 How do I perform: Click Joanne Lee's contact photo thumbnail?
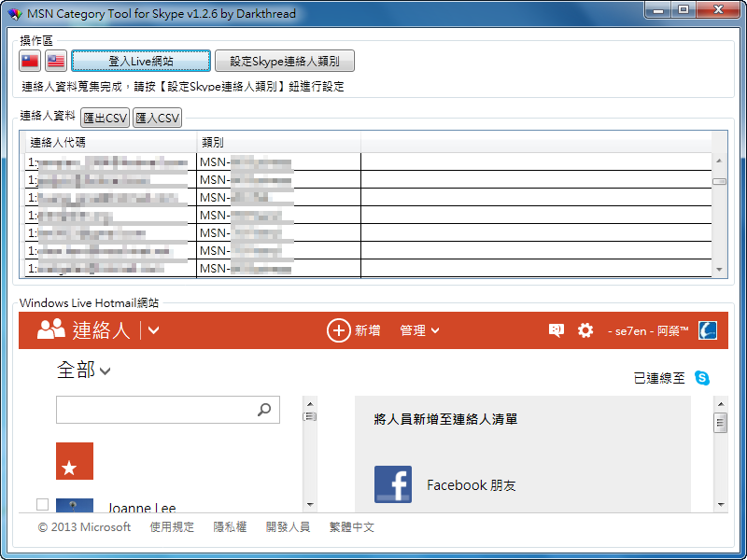click(75, 505)
